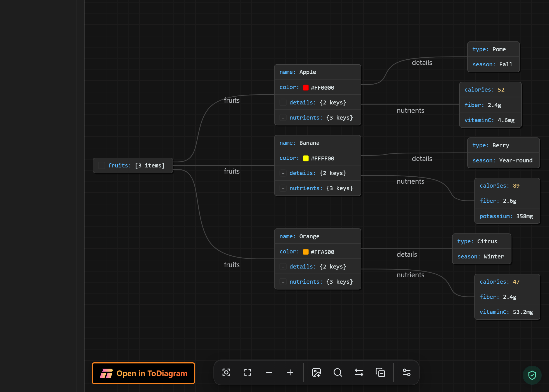The image size is (549, 392).
Task: Click the yellow #FFFF00 color swatch
Action: [306, 158]
